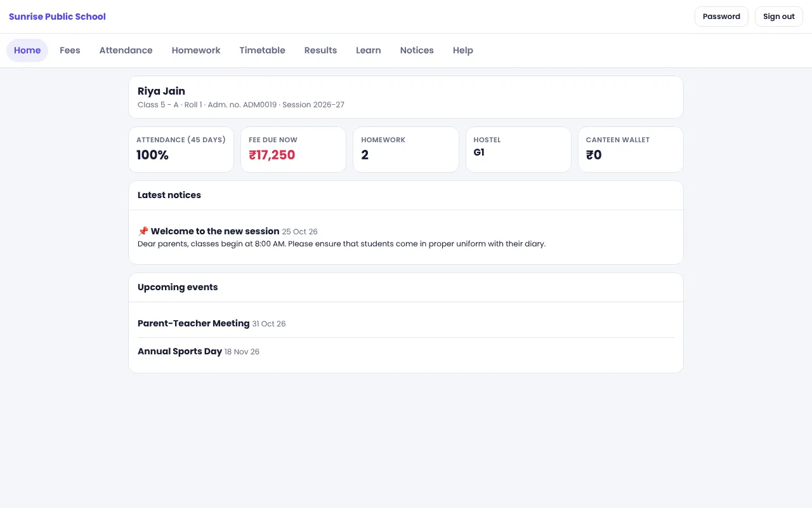Click the pushpin icon beside Welcome notice
The width and height of the screenshot is (812, 508).
point(143,231)
